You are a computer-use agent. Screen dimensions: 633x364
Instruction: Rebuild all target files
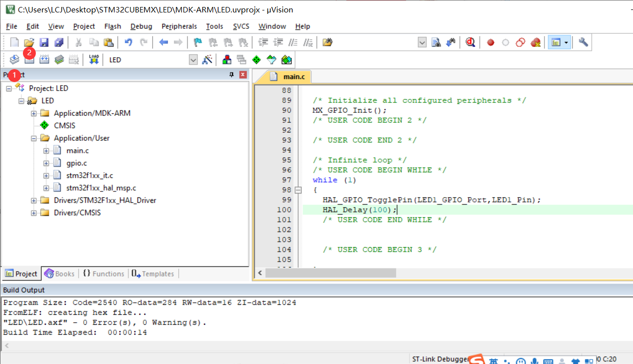click(44, 60)
